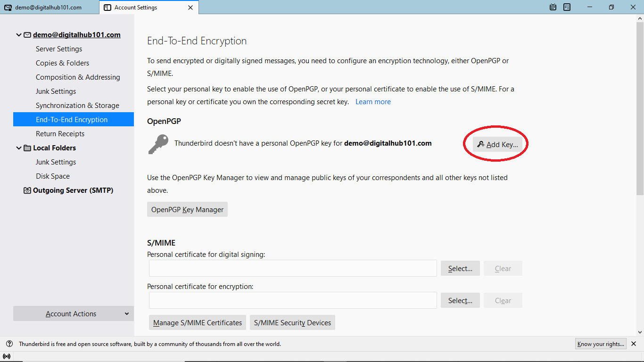Click Clear for encryption certificate
Viewport: 644px width, 362px height.
(503, 300)
